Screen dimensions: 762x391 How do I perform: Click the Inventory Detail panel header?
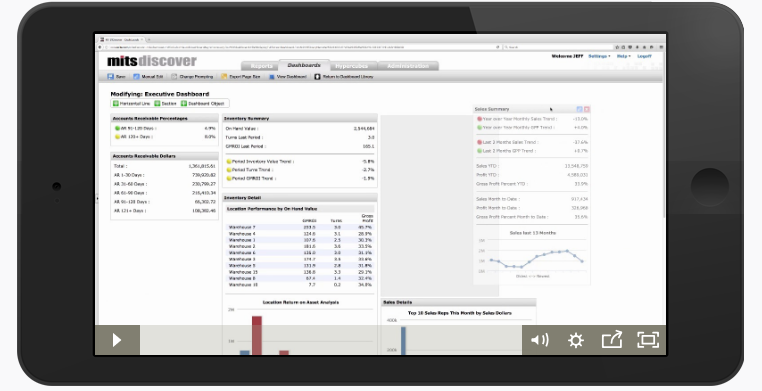300,198
